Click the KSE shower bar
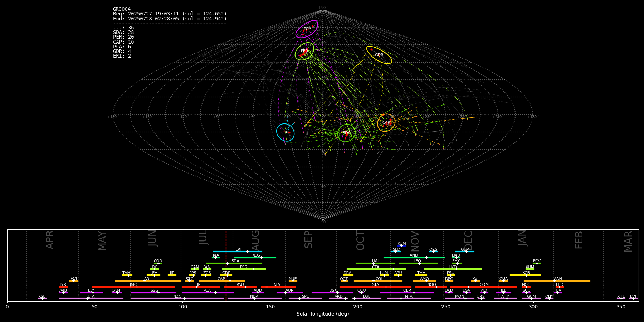 point(42,298)
